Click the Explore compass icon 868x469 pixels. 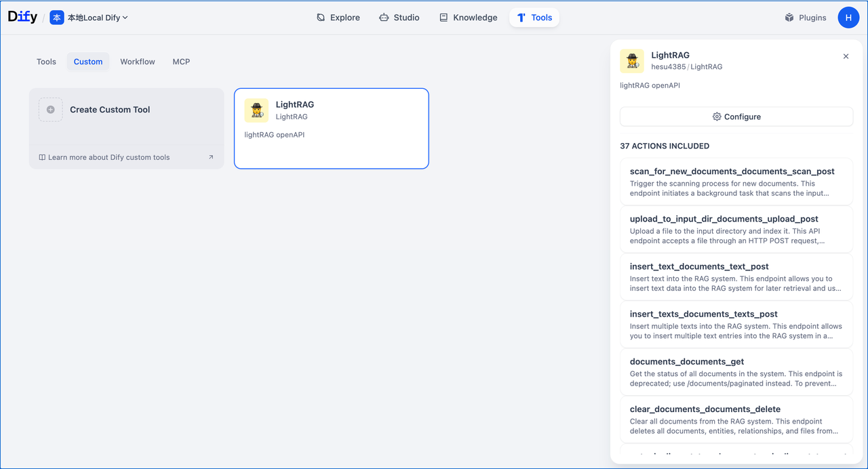(321, 18)
